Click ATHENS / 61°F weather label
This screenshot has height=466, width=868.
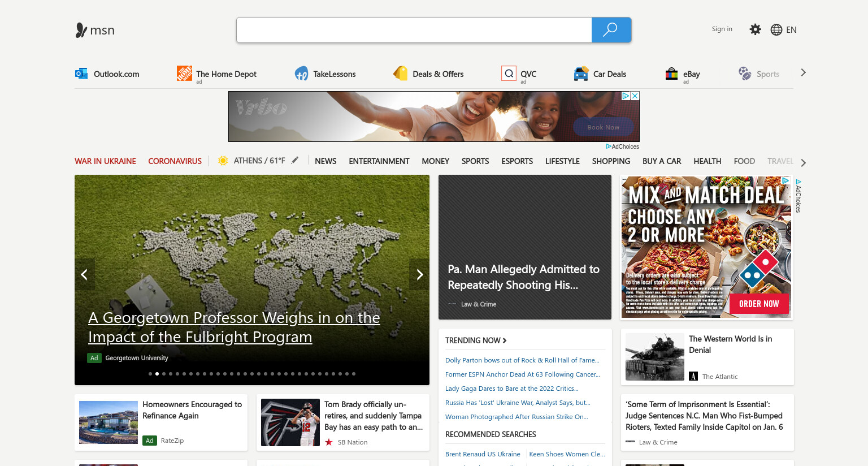pos(259,161)
